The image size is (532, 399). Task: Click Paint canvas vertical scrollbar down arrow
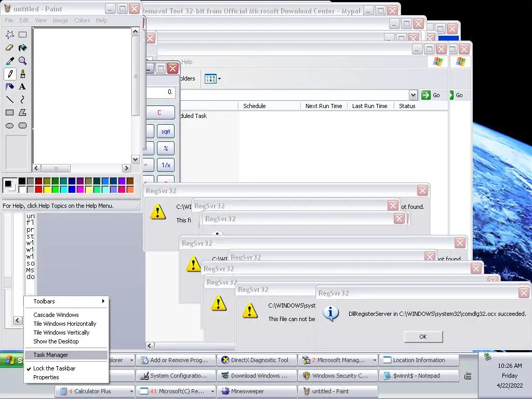pyautogui.click(x=136, y=159)
